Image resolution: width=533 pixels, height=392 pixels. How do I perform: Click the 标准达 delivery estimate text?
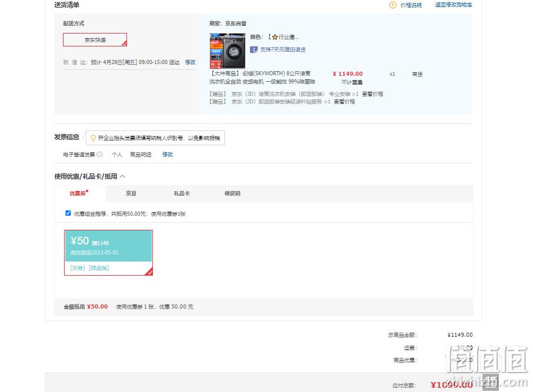(121, 62)
